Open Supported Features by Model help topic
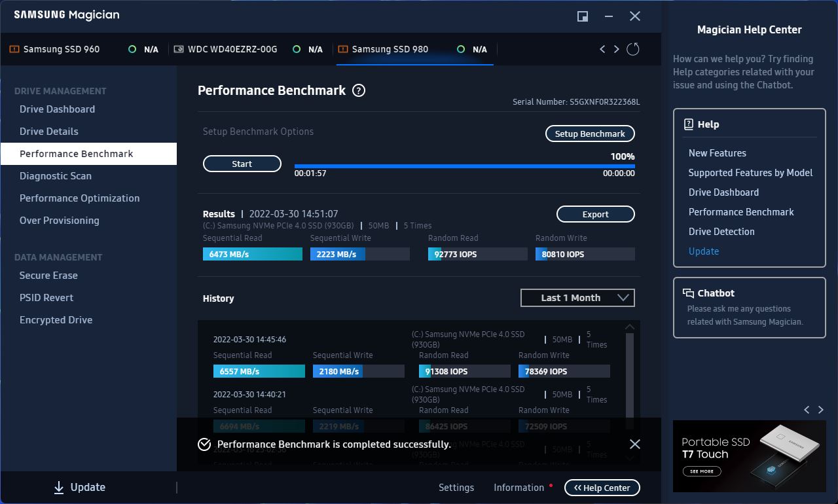The height and width of the screenshot is (504, 838). (751, 173)
